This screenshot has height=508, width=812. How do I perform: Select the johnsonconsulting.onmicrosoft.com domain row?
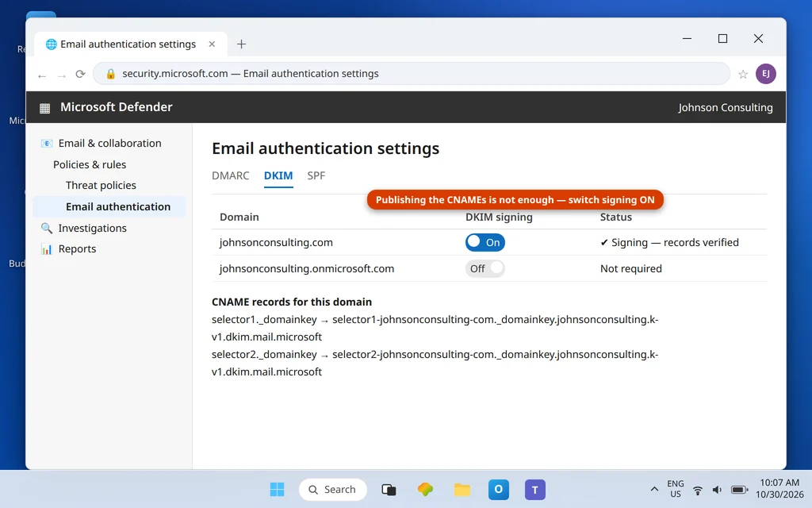click(x=488, y=268)
